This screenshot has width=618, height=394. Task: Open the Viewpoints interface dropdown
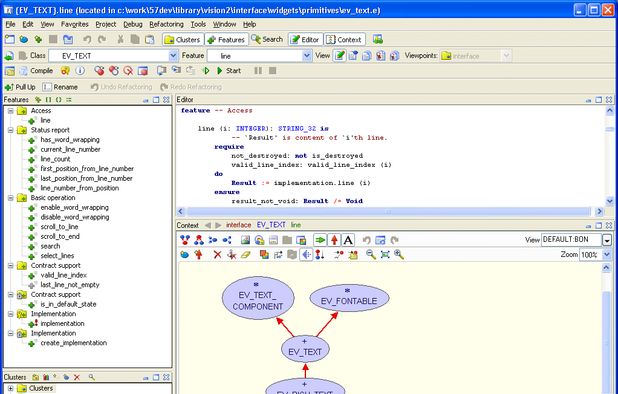(507, 56)
